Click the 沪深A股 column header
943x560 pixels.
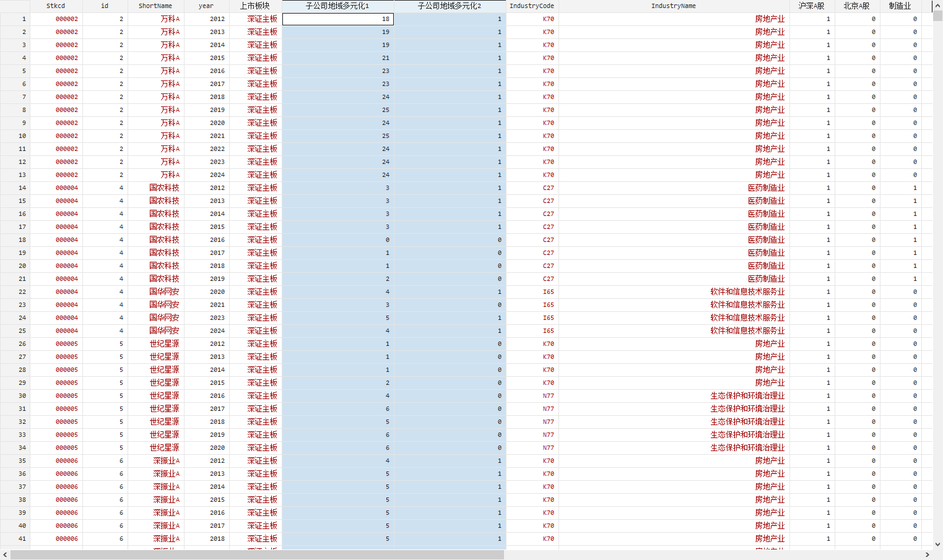tap(812, 6)
